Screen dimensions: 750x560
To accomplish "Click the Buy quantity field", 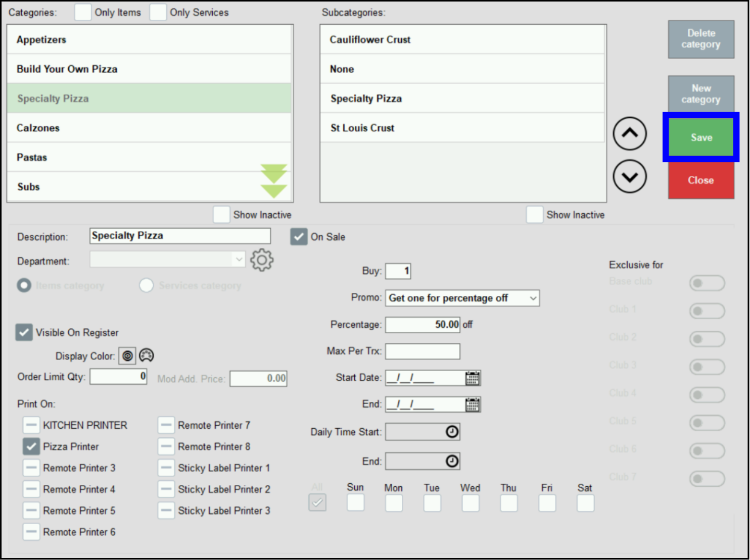I will 398,271.
